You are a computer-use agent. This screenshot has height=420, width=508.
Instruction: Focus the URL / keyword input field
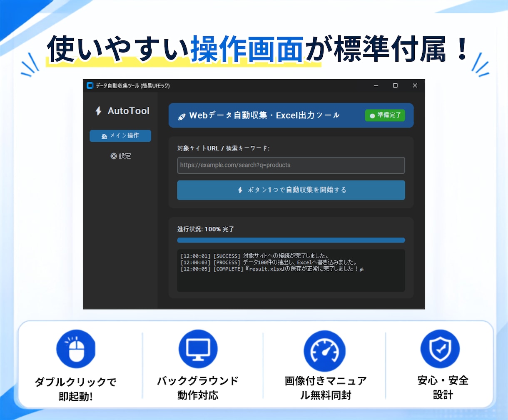tap(291, 165)
